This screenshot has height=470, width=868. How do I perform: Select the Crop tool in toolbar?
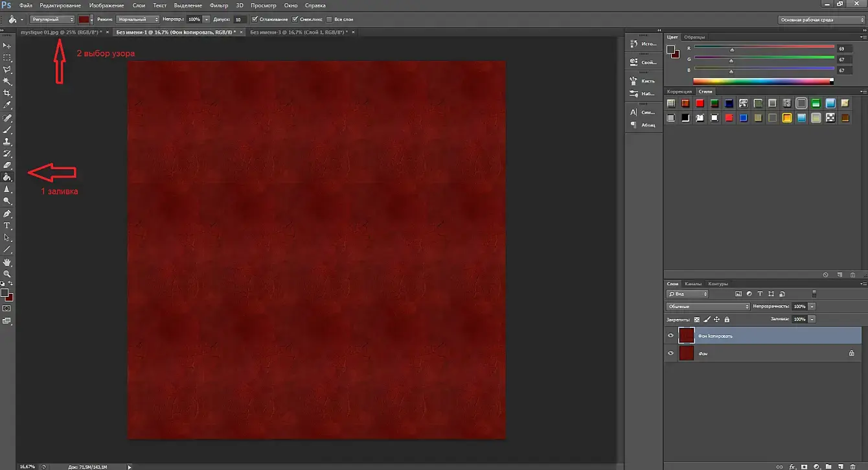coord(8,93)
